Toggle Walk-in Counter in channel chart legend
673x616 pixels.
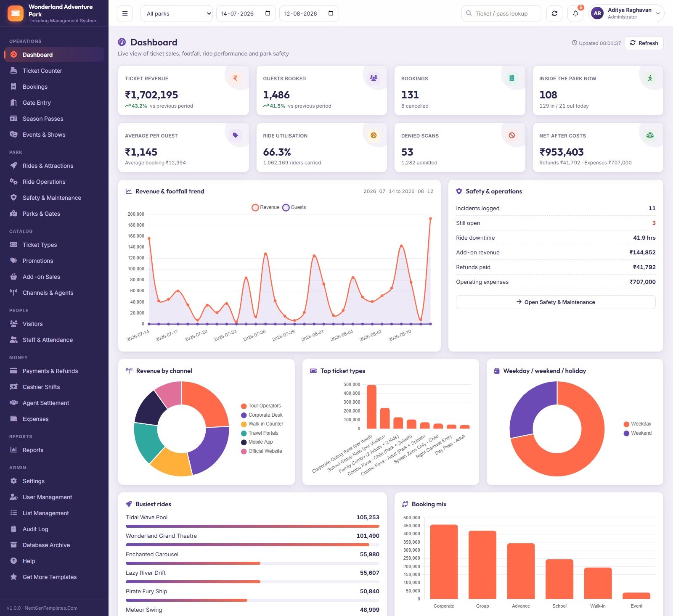[262, 424]
